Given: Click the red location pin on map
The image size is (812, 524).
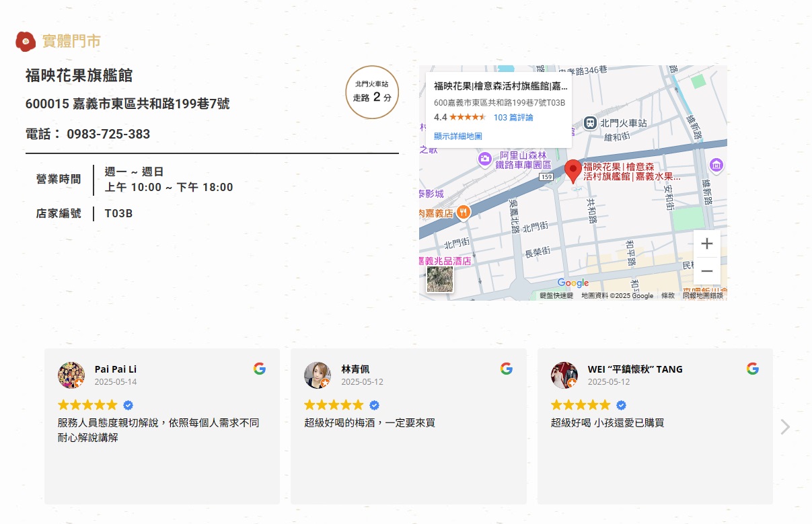Looking at the screenshot, I should click(x=573, y=171).
